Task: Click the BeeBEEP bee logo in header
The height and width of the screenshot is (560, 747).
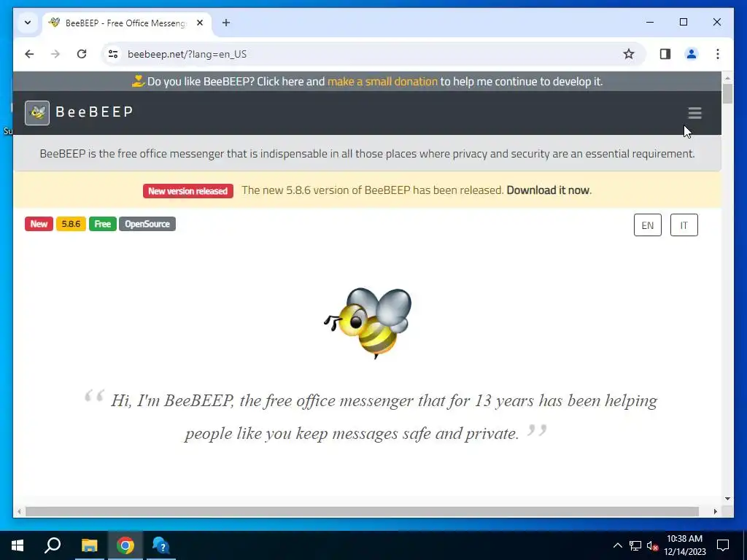Action: (x=37, y=113)
